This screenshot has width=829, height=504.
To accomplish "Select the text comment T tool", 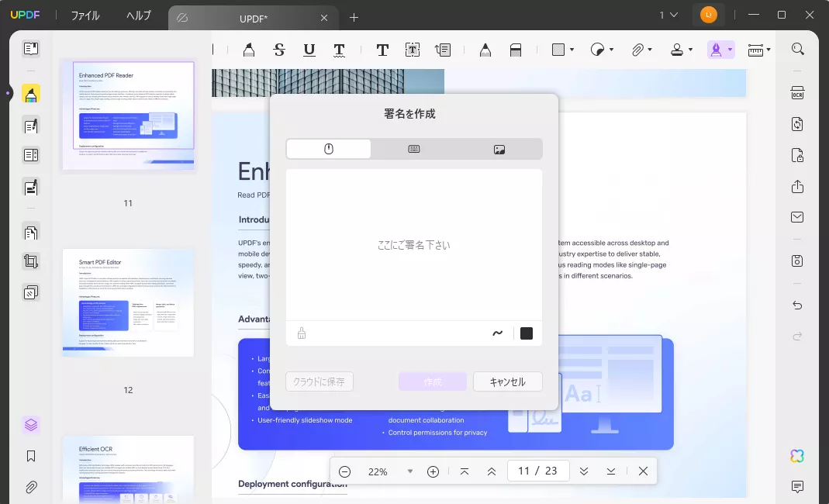I will 382,50.
